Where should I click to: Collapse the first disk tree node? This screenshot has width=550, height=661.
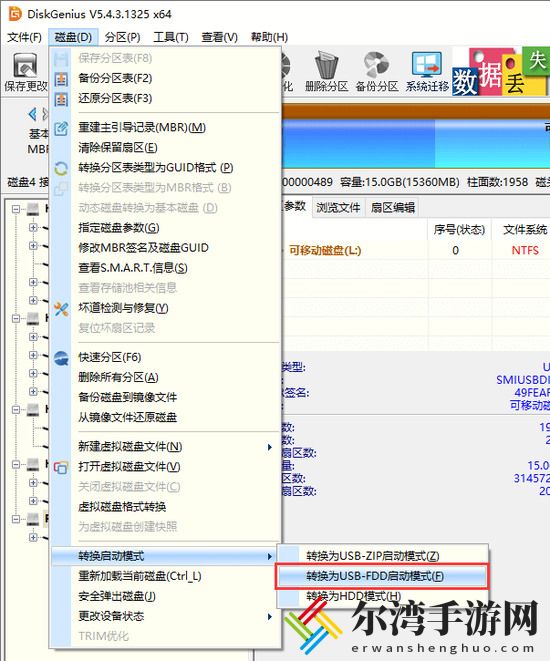click(16, 209)
